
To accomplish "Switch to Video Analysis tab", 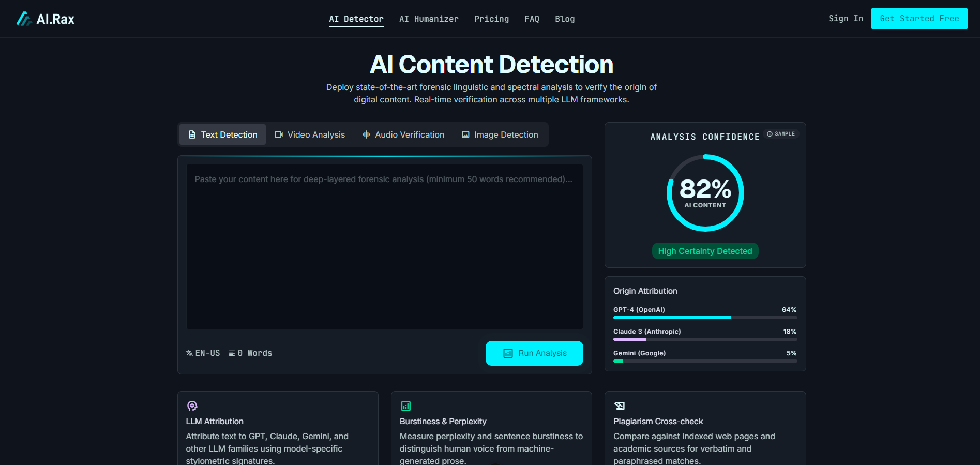I will [309, 134].
